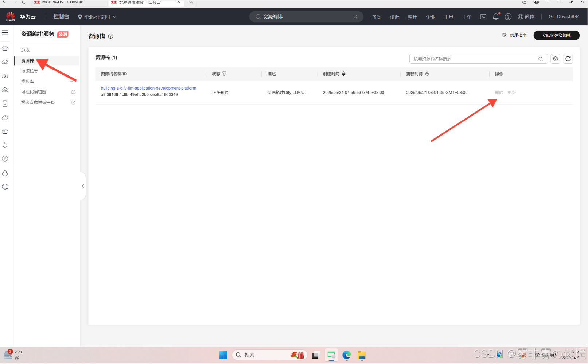Open the help question mark in top bar

pyautogui.click(x=508, y=17)
